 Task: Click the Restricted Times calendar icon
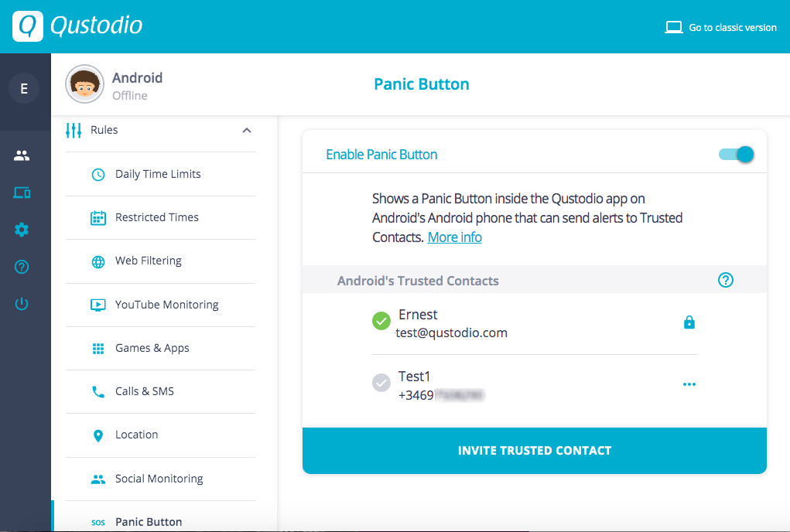(x=98, y=218)
